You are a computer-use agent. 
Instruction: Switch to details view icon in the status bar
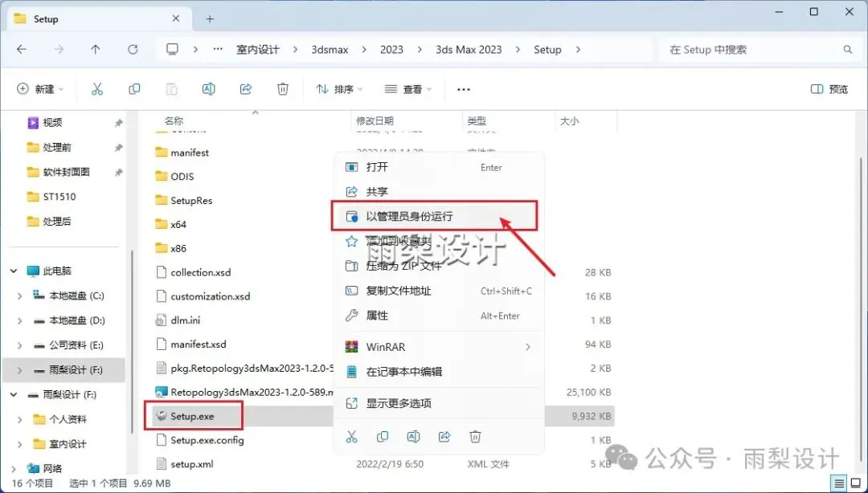[839, 483]
